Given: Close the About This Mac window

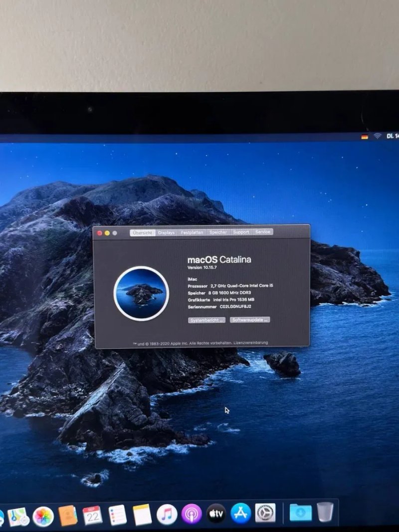Looking at the screenshot, I should click(x=100, y=233).
